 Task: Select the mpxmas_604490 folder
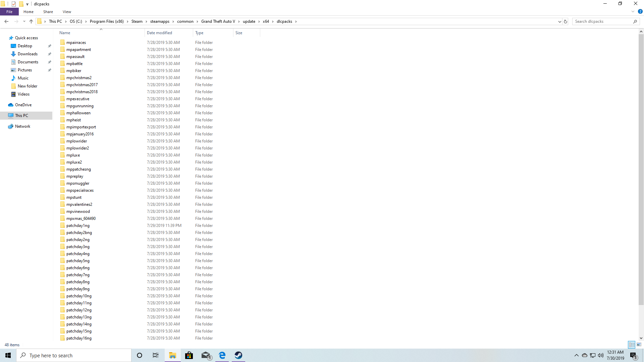(x=81, y=219)
